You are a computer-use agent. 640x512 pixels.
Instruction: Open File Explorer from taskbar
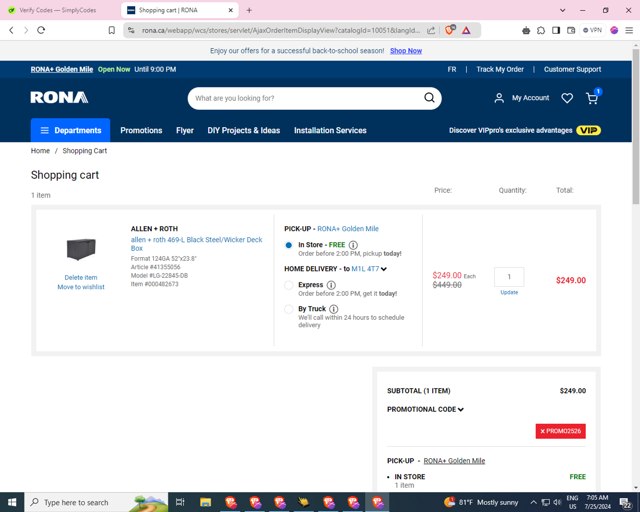coord(205,502)
